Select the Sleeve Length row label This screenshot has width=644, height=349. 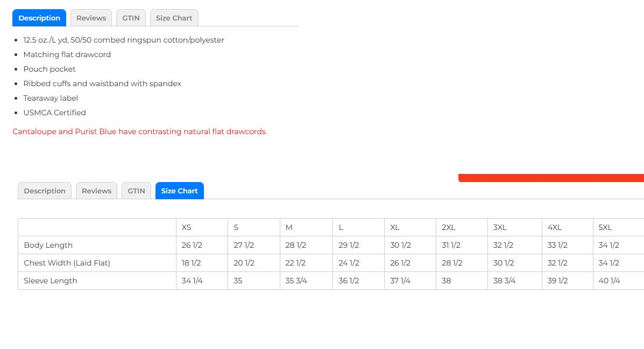[x=51, y=281]
